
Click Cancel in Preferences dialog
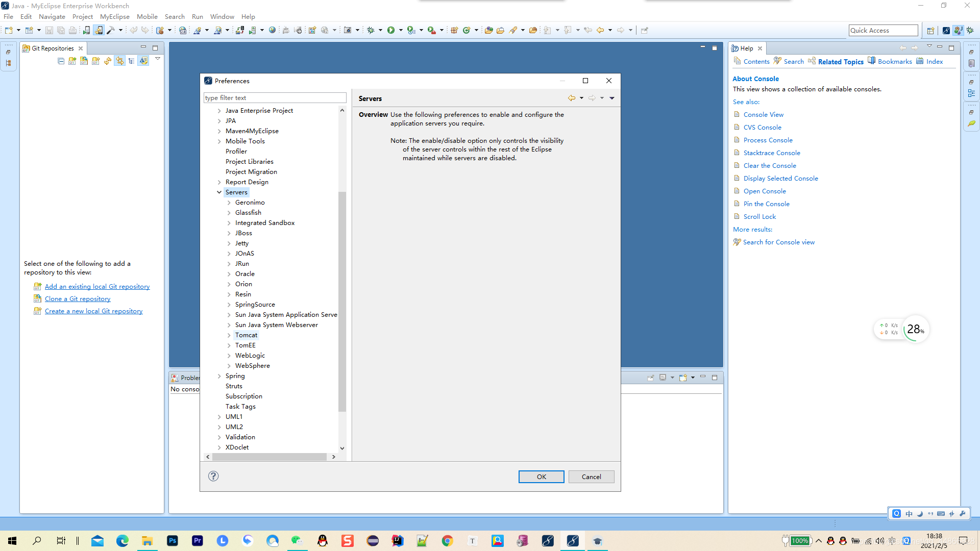[592, 477]
